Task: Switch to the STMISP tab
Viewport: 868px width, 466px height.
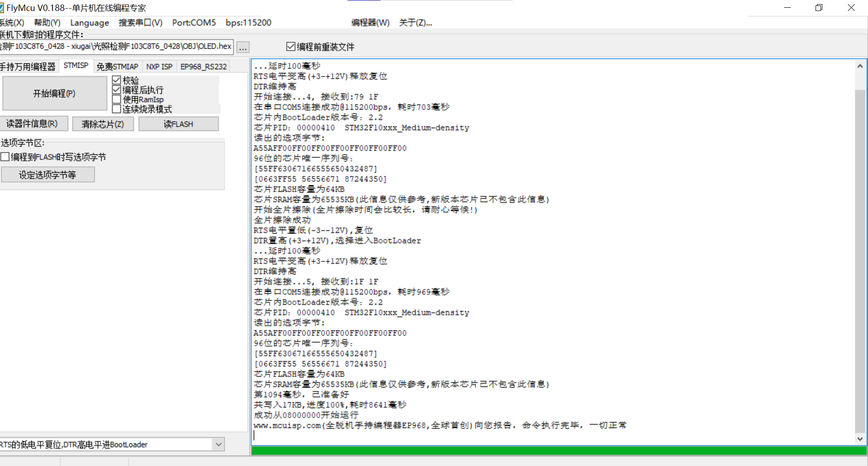Action: (x=76, y=66)
